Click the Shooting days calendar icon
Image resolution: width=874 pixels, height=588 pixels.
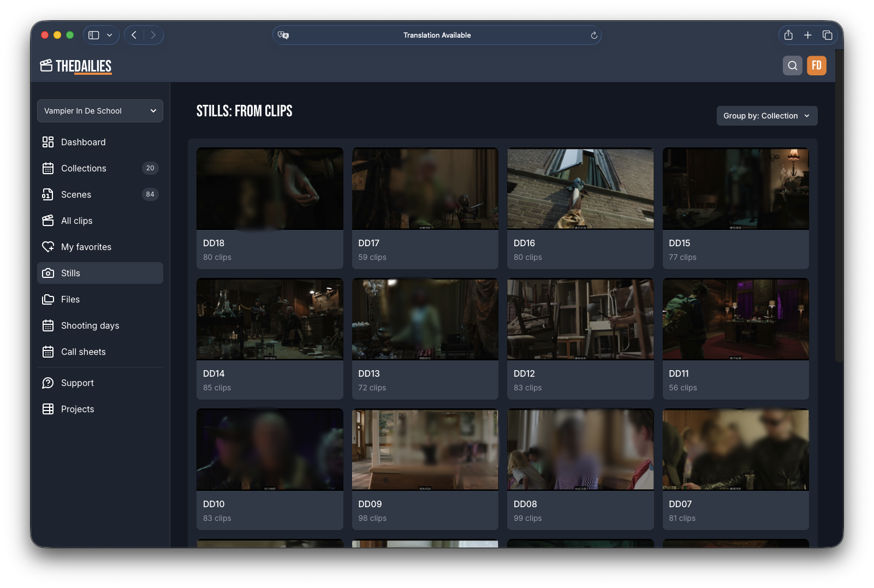coord(48,325)
